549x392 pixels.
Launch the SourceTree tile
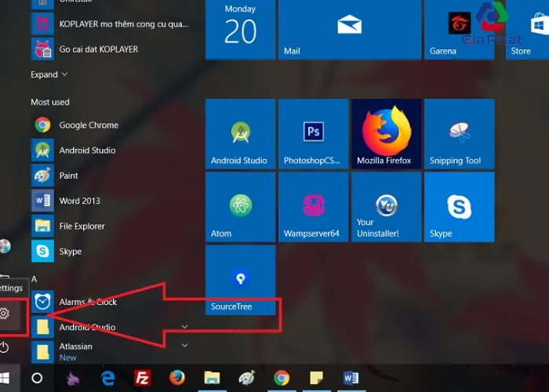click(x=240, y=280)
